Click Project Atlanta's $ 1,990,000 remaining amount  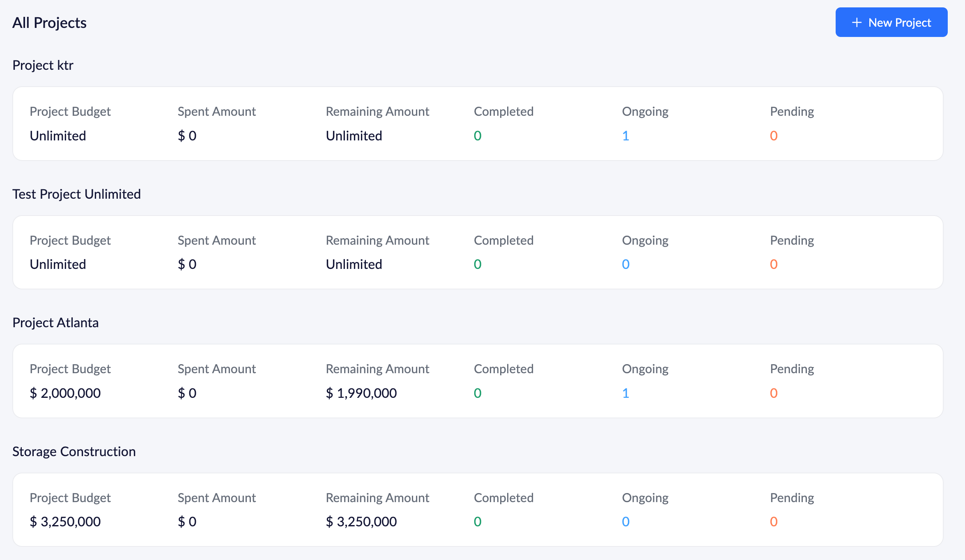pos(361,393)
